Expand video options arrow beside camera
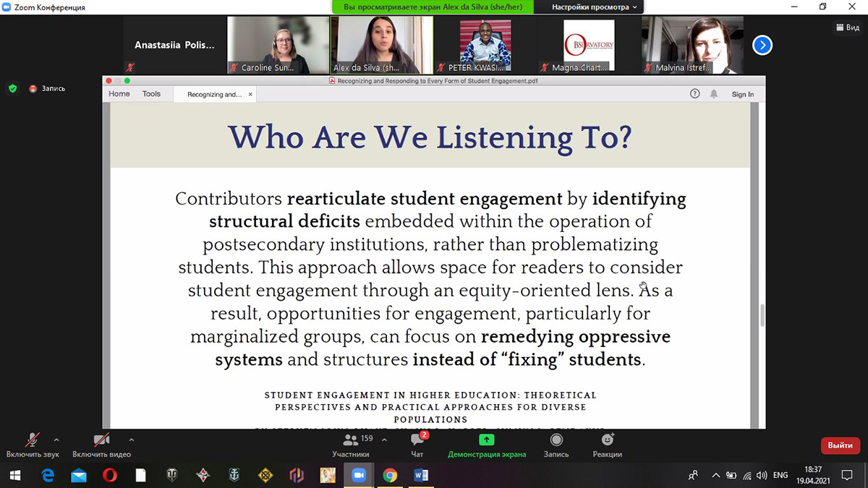Image resolution: width=868 pixels, height=488 pixels. pos(131,439)
